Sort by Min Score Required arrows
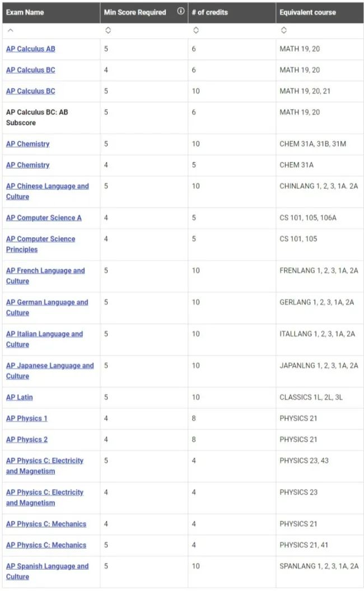Viewport: 364px width, 591px height. click(108, 30)
